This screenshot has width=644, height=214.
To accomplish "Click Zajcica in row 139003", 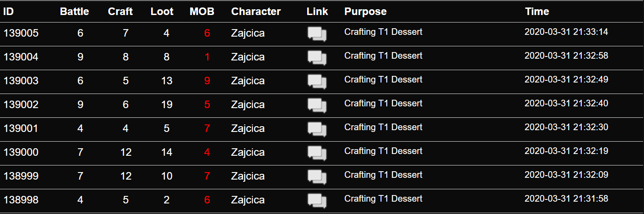I will click(248, 81).
